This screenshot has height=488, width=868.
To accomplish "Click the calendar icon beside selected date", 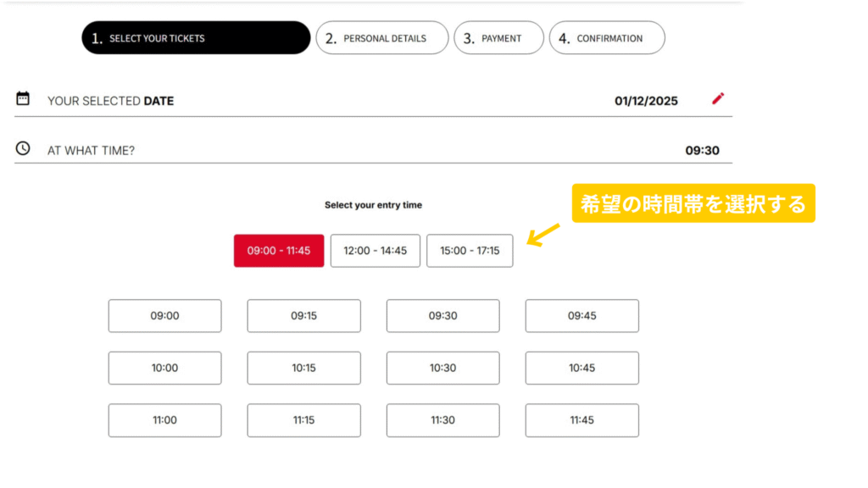I will coord(23,98).
